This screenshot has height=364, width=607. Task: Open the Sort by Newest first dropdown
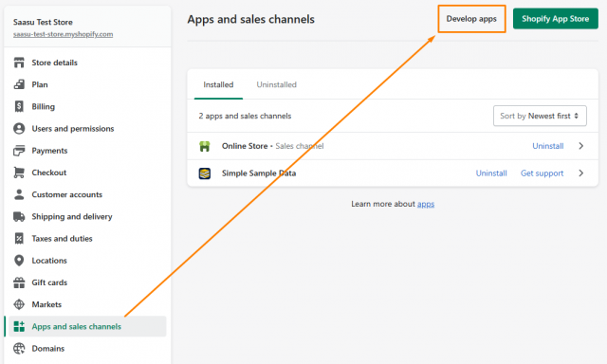click(x=540, y=116)
